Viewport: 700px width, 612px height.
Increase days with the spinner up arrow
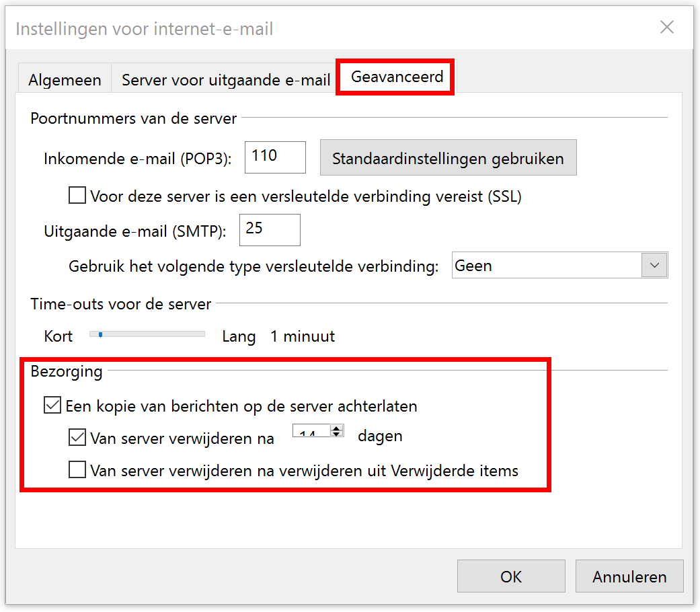[x=338, y=428]
